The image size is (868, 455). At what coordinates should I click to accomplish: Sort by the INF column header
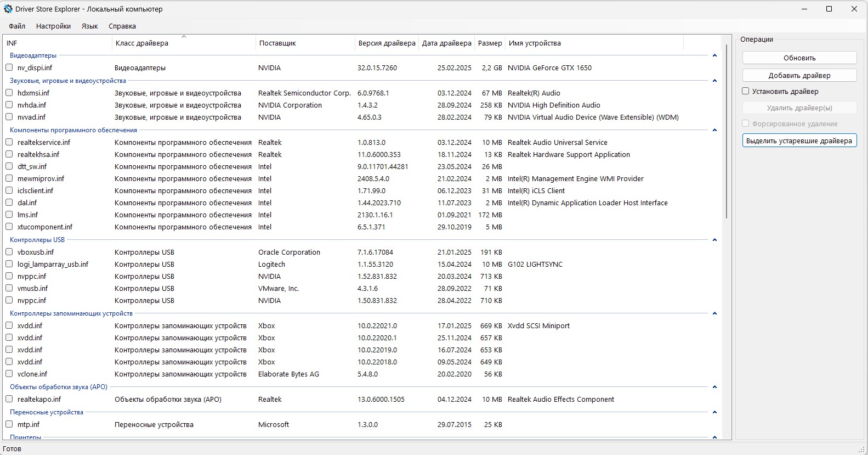[x=58, y=43]
